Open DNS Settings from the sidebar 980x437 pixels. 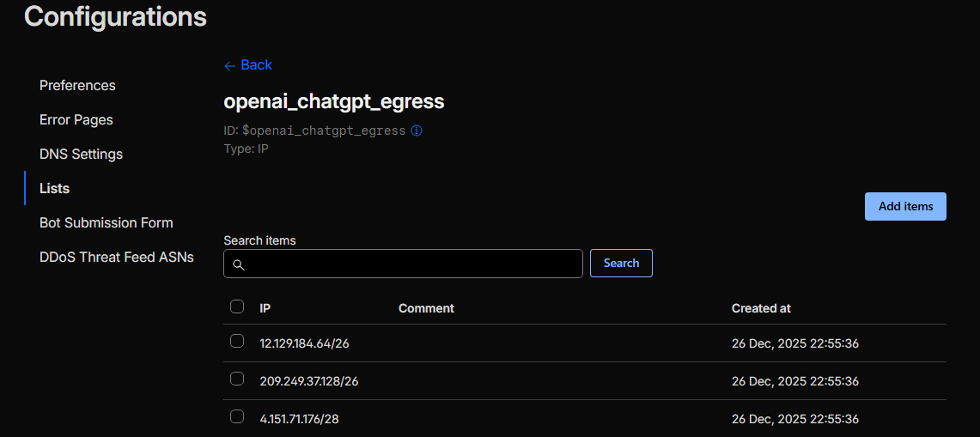81,155
